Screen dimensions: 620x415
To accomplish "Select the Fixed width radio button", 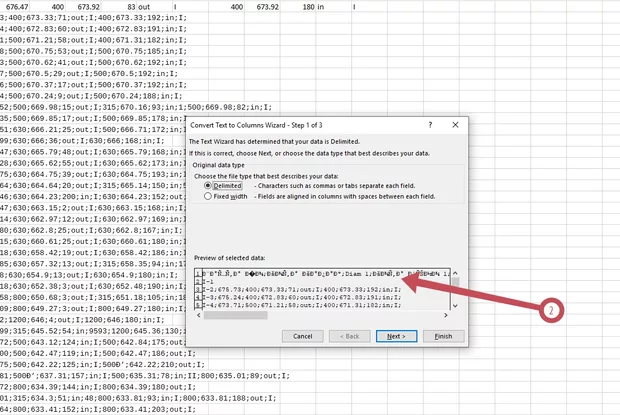I will point(208,196).
